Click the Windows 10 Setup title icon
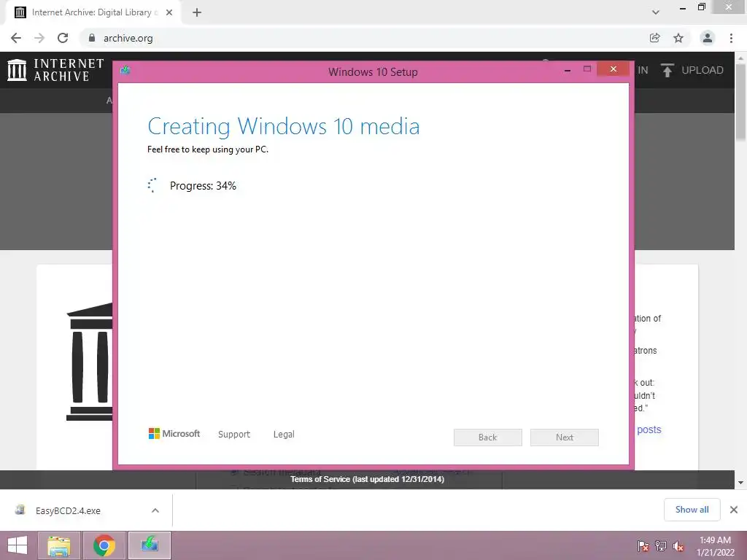 click(125, 71)
